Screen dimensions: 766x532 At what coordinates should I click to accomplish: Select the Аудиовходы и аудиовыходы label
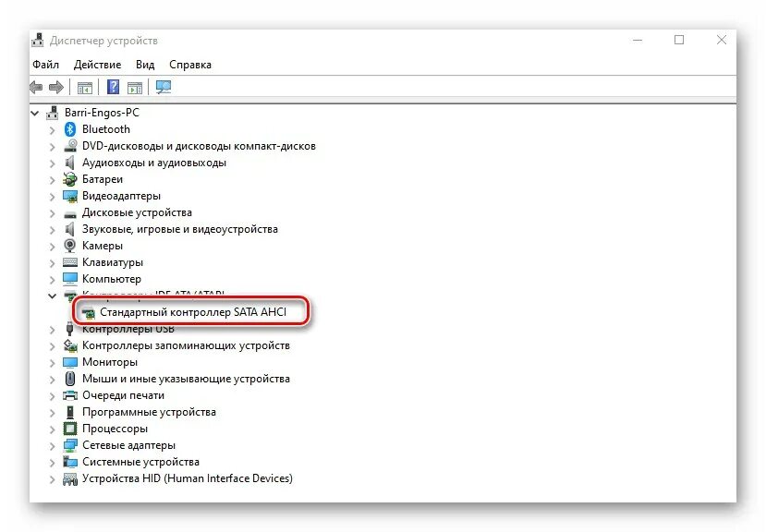point(154,163)
